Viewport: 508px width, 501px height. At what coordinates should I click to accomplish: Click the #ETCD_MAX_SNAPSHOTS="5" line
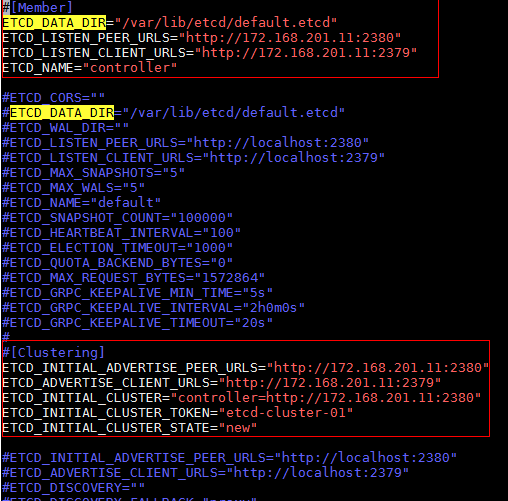(x=93, y=173)
